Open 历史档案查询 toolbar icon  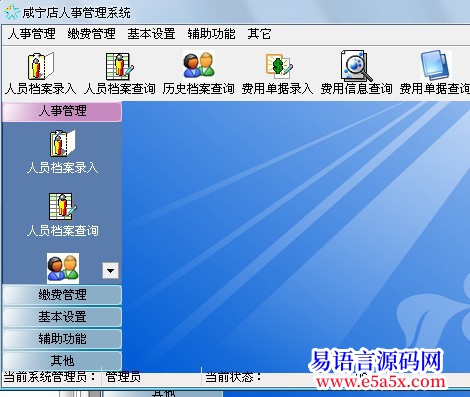[199, 73]
